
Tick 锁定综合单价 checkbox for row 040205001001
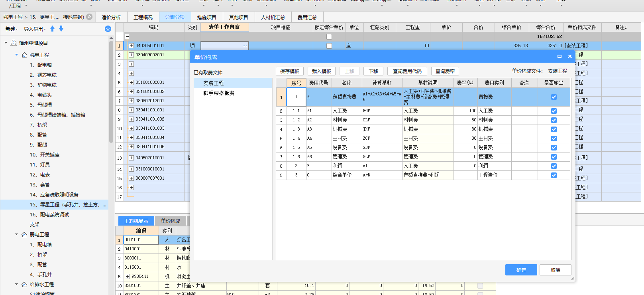click(x=329, y=46)
